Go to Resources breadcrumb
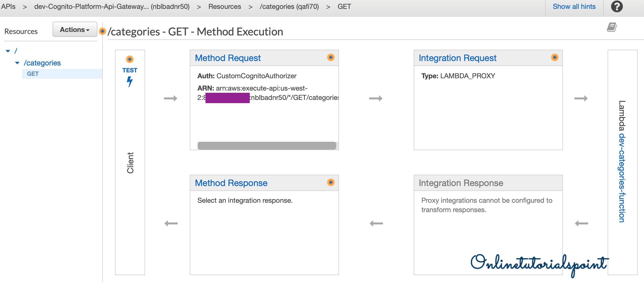The image size is (644, 282). point(224,6)
